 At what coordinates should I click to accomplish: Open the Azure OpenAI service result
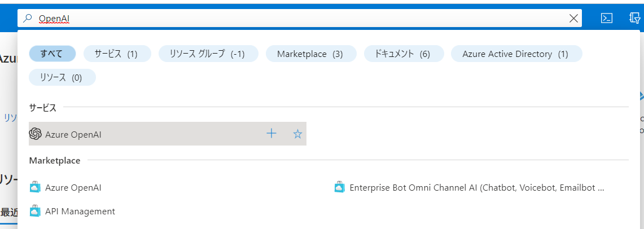[x=168, y=134]
